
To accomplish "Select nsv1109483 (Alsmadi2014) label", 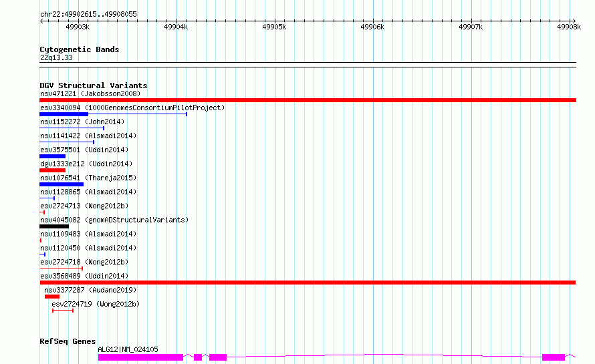I will point(88,234).
